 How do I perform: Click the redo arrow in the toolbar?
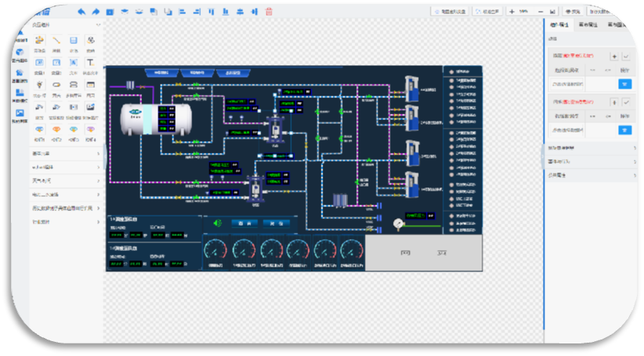[x=95, y=12]
